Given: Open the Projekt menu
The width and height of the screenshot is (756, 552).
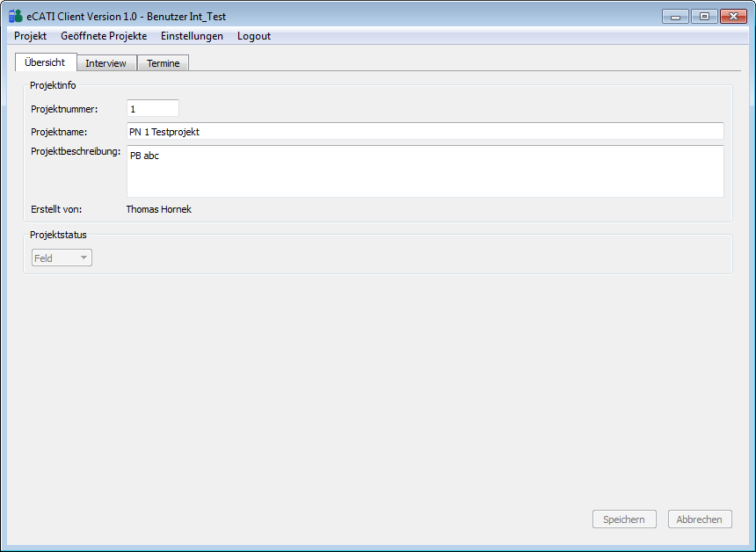Looking at the screenshot, I should click(x=30, y=36).
